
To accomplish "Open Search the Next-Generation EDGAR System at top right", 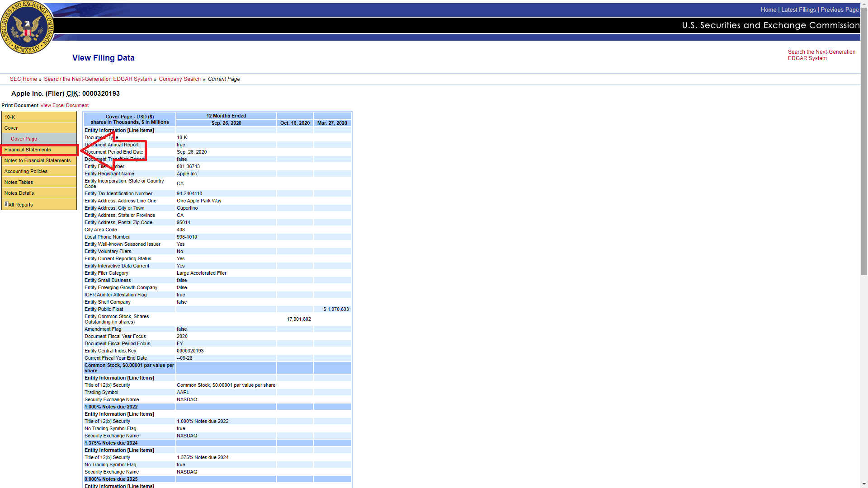I will (x=821, y=55).
